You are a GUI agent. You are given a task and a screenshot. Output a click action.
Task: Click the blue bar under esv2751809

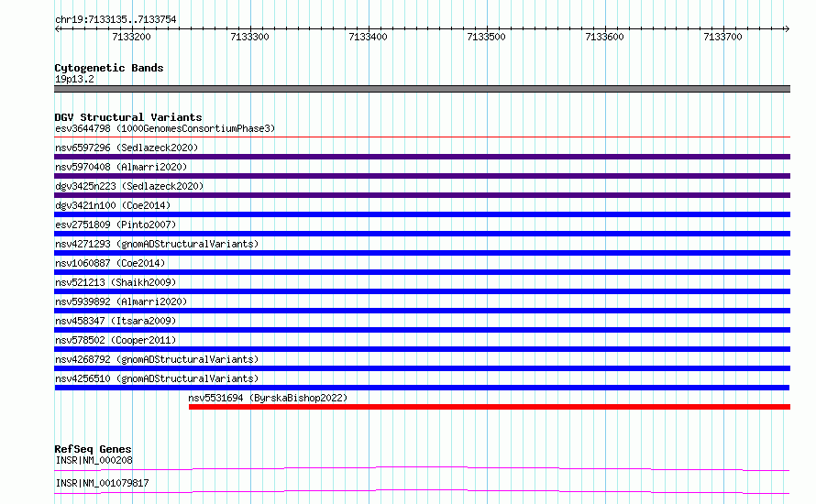[x=422, y=234]
